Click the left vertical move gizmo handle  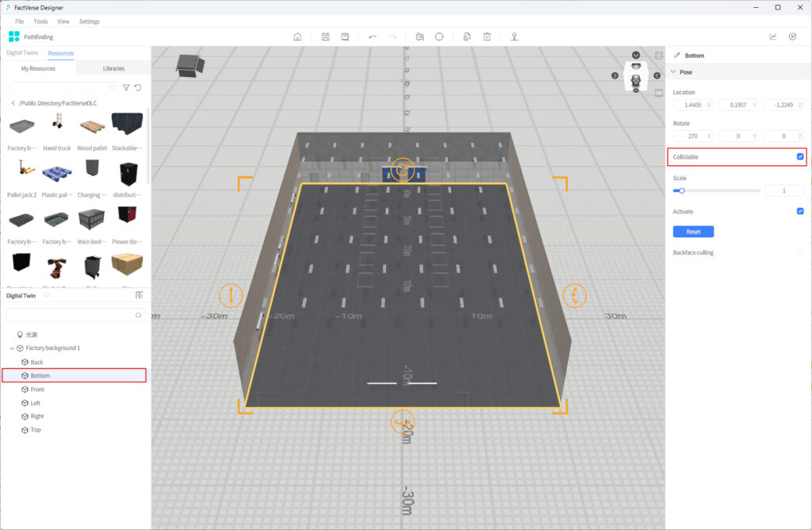[231, 295]
